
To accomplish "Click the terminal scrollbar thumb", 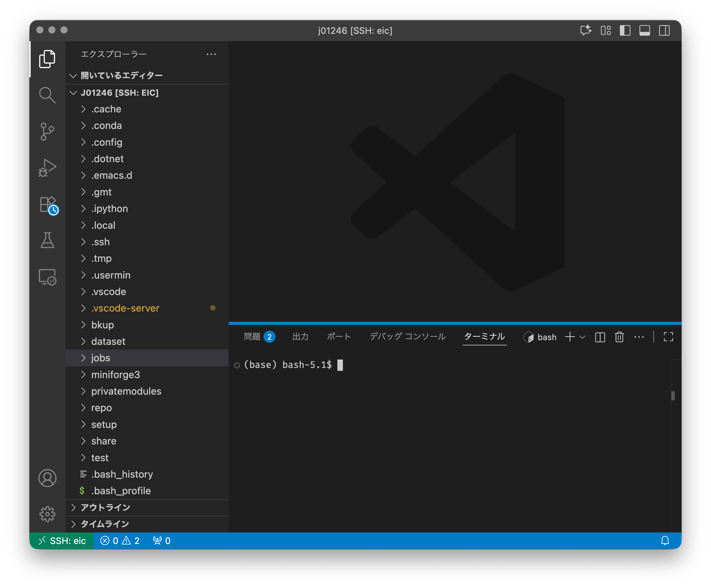I will coord(673,395).
